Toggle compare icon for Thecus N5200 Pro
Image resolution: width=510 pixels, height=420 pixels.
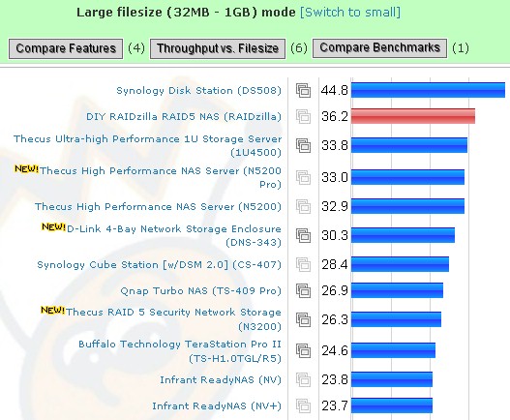pos(303,177)
